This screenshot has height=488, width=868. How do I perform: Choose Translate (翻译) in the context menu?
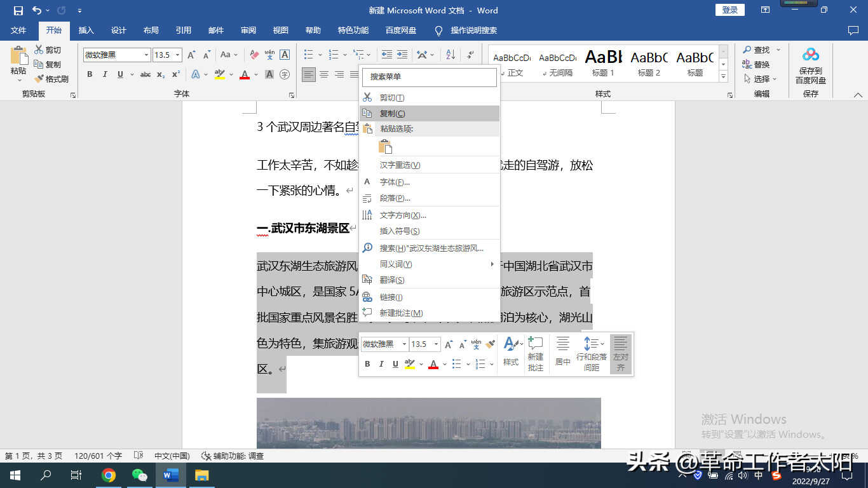(x=430, y=280)
